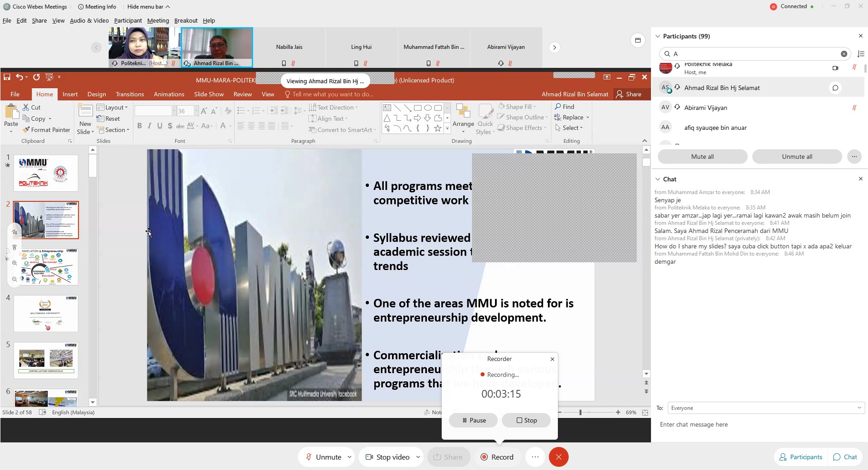This screenshot has height=470, width=868.
Task: Click Mute all participants button
Action: [x=703, y=157]
